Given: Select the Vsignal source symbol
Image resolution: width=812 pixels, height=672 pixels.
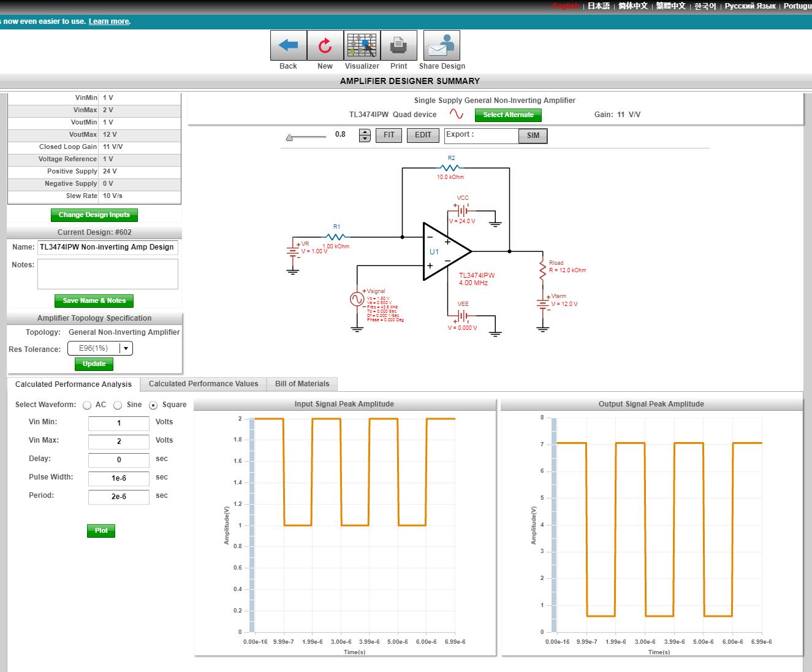Looking at the screenshot, I should 357,299.
